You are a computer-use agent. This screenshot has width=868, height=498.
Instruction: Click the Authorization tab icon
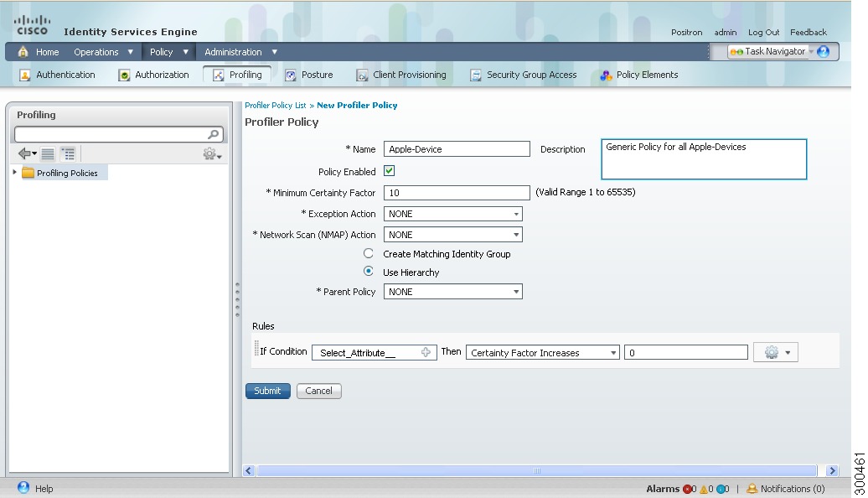124,75
